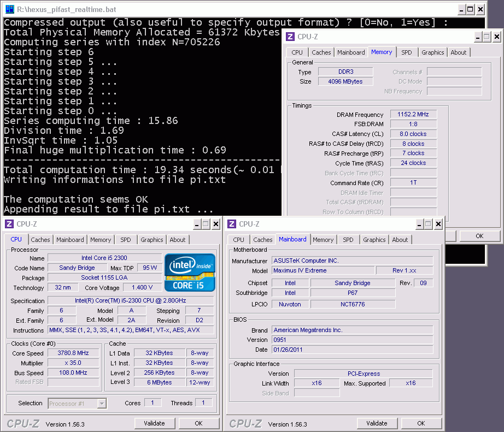
Task: Click the Maximus IV Extreme model field
Action: point(323,271)
